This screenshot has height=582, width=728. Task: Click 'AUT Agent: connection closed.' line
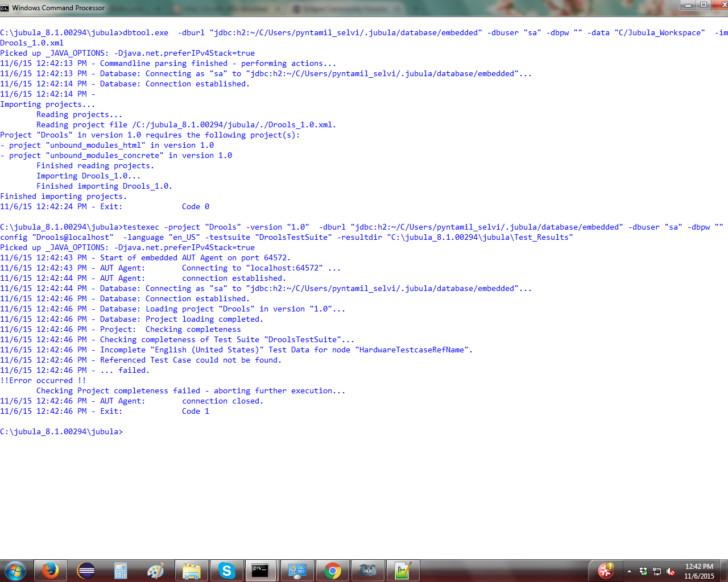pyautogui.click(x=132, y=401)
